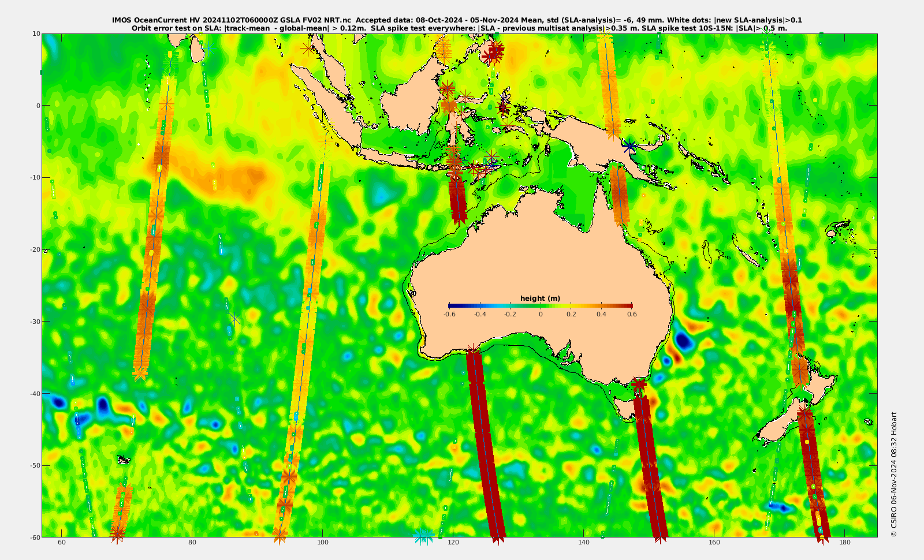Click the "Orbit error test on SLA" subtitle line
The width and height of the screenshot is (924, 560).
pyautogui.click(x=459, y=28)
